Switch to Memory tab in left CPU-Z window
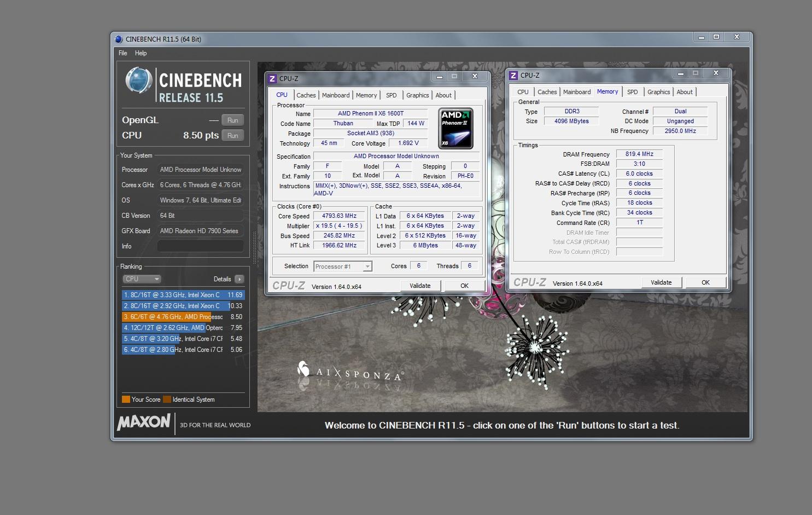 coord(366,95)
